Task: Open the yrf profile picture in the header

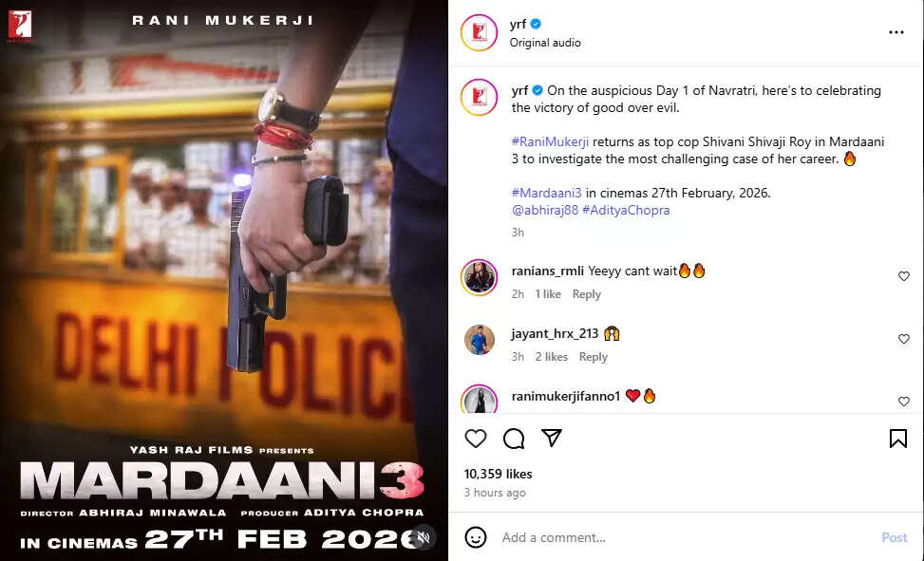Action: (479, 33)
